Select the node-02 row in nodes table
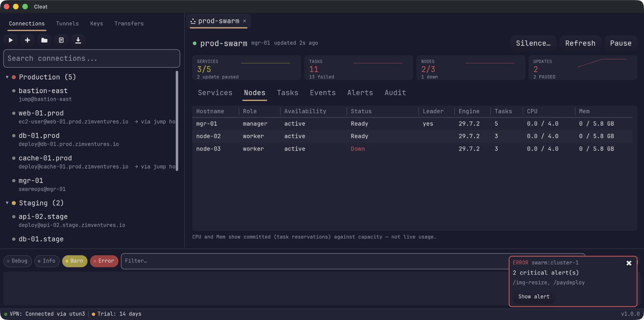 (x=412, y=136)
